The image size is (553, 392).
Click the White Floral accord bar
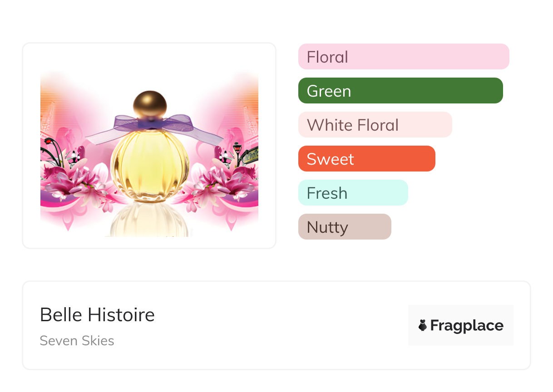tap(375, 125)
